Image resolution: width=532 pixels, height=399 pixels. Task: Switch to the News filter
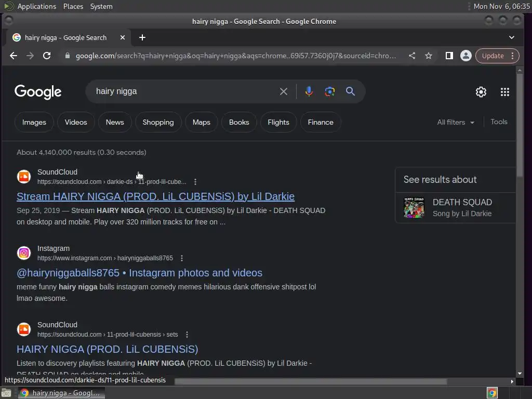coord(115,122)
